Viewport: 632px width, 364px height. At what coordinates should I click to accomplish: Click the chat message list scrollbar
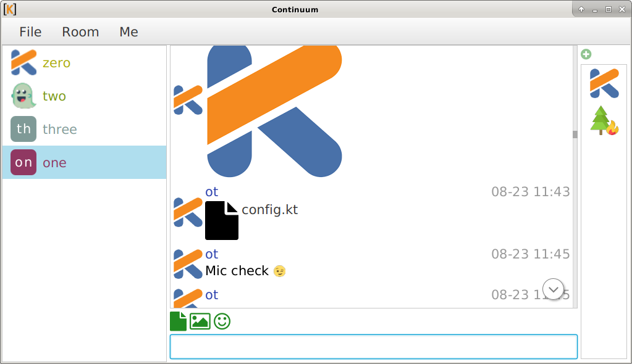click(x=575, y=134)
